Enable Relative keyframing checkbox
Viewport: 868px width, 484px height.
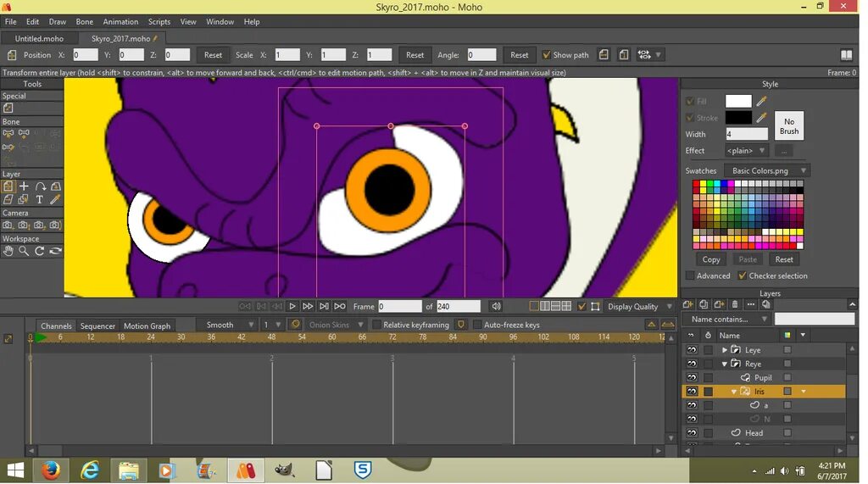(x=376, y=325)
